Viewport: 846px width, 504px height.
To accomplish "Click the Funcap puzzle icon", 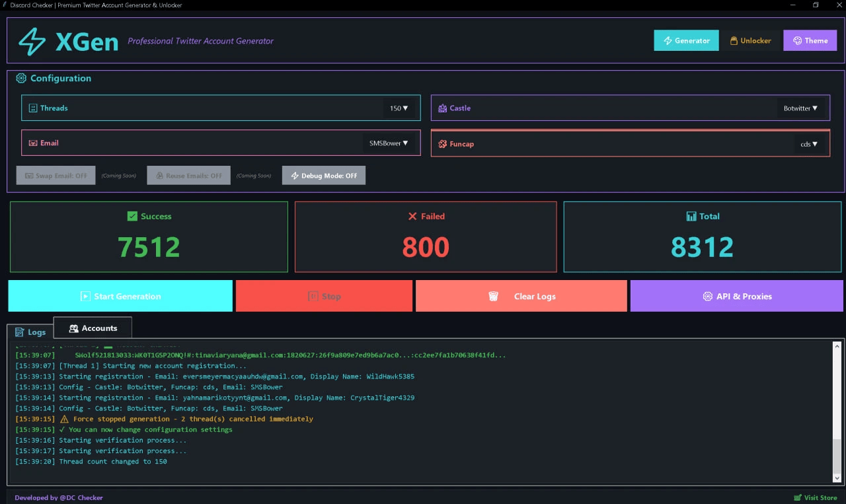I will tap(442, 143).
